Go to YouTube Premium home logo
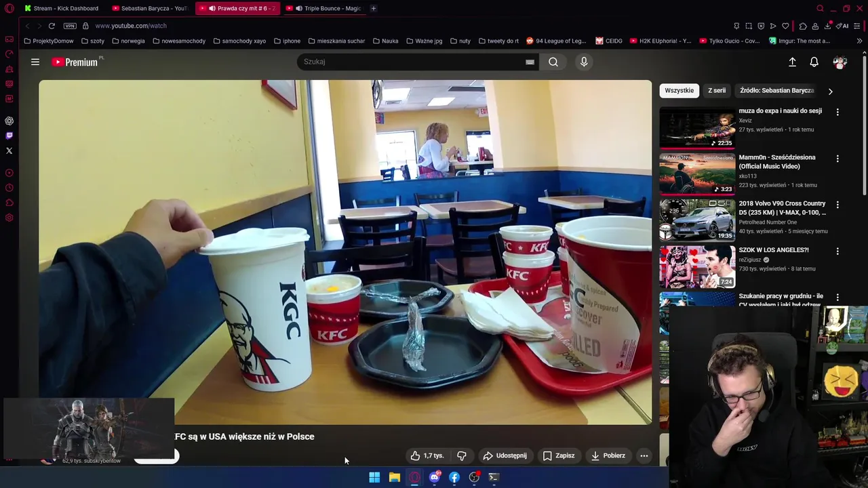868x488 pixels. (x=76, y=62)
